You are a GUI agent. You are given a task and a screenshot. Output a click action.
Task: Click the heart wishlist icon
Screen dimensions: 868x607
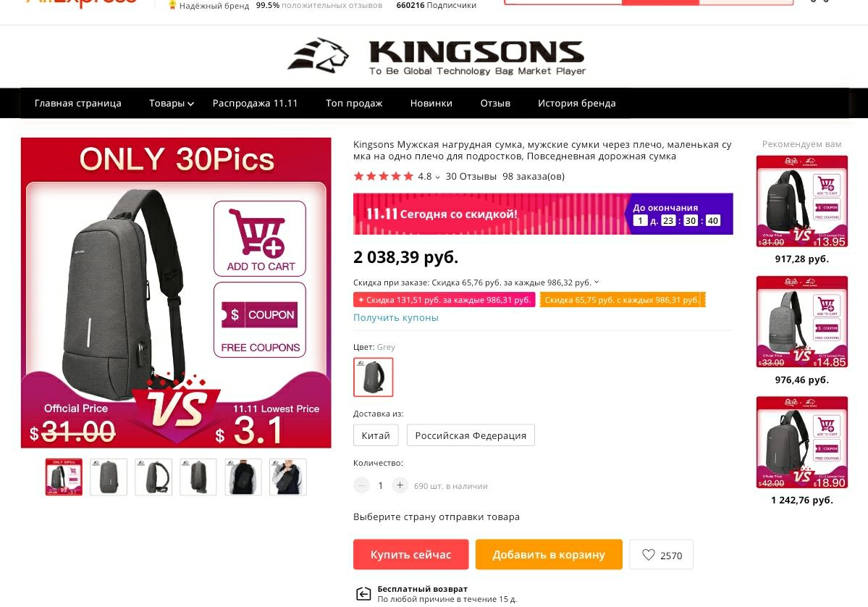click(x=648, y=554)
